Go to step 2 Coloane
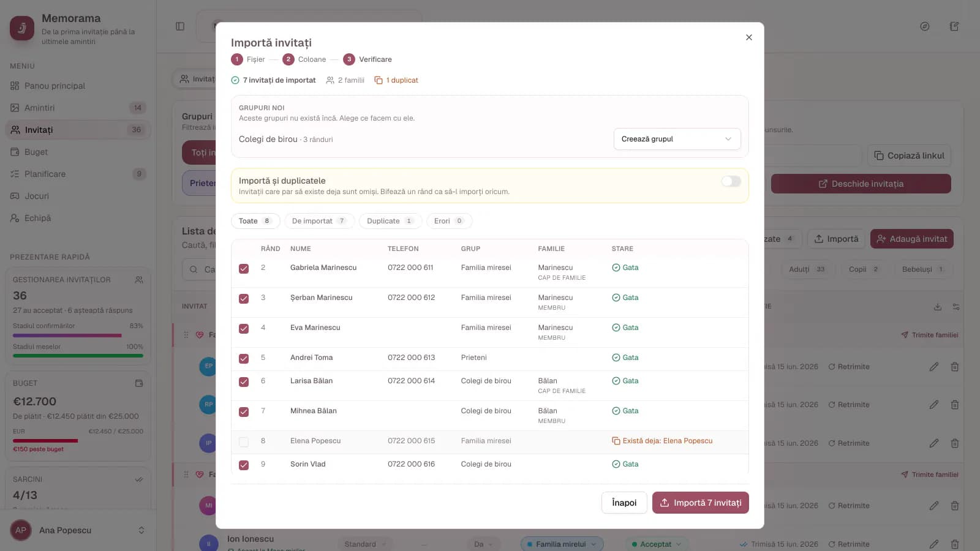This screenshot has width=980, height=551. (x=304, y=59)
